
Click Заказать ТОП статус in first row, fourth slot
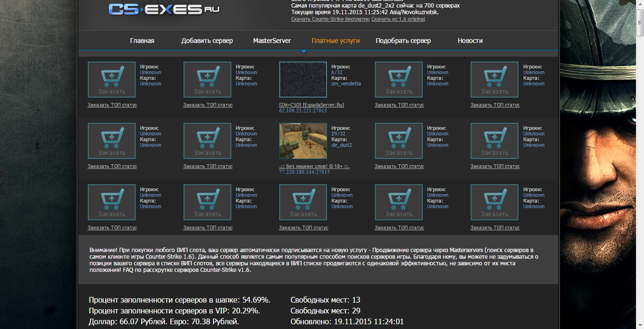click(399, 105)
